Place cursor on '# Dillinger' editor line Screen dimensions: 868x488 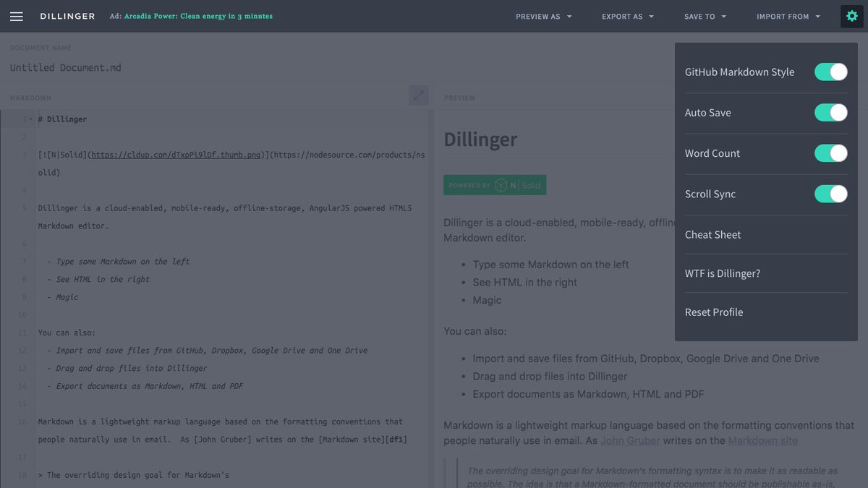[x=62, y=119]
